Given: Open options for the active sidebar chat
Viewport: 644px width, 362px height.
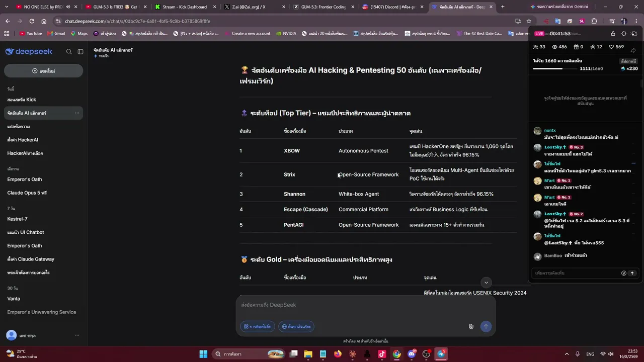Looking at the screenshot, I should [77, 113].
